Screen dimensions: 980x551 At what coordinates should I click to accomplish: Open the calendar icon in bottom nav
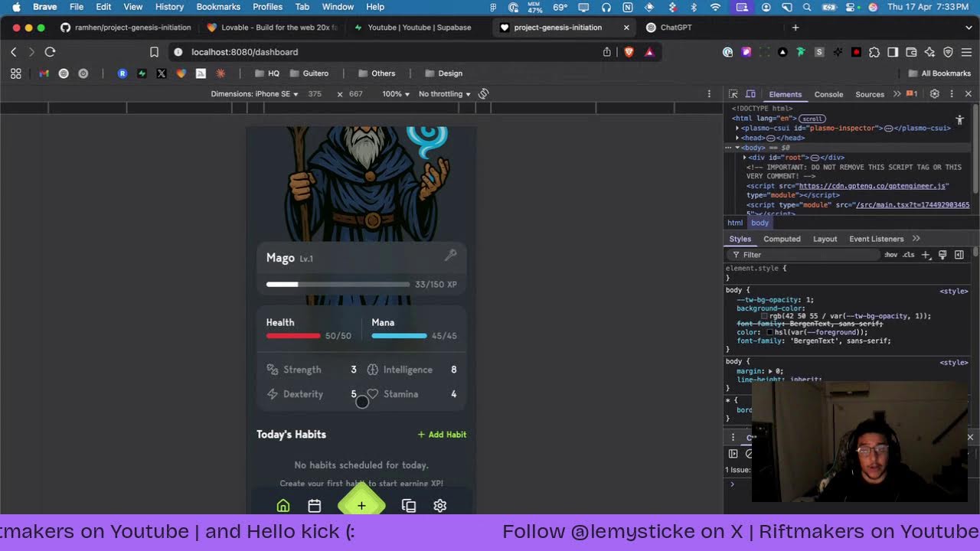coord(315,506)
